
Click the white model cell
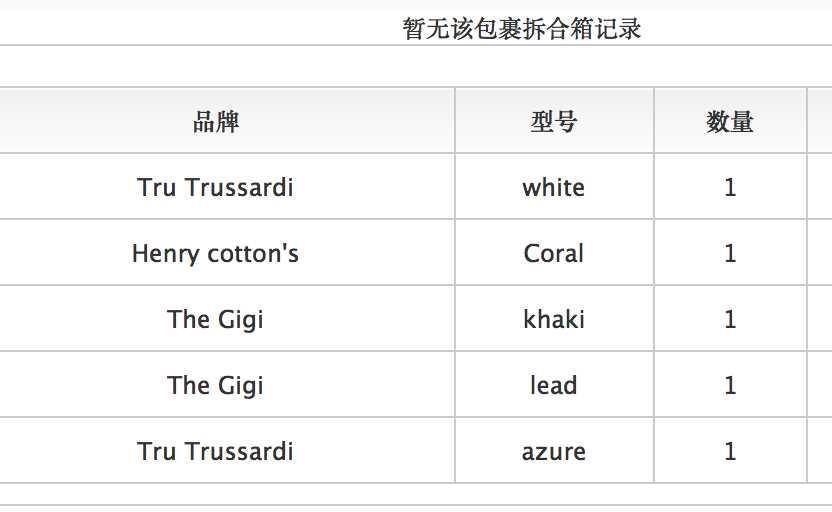pos(553,187)
